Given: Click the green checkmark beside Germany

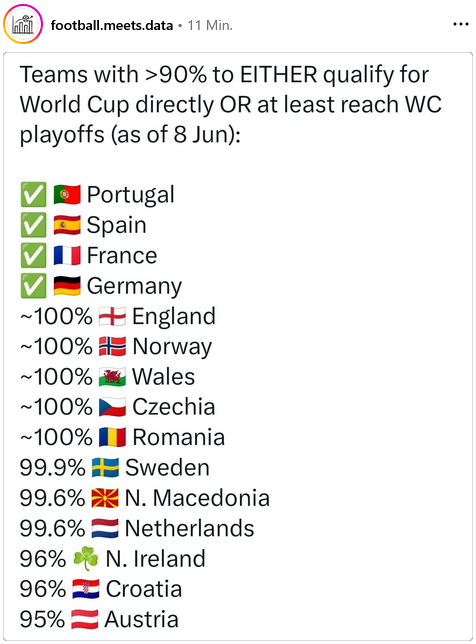Looking at the screenshot, I should [x=33, y=286].
